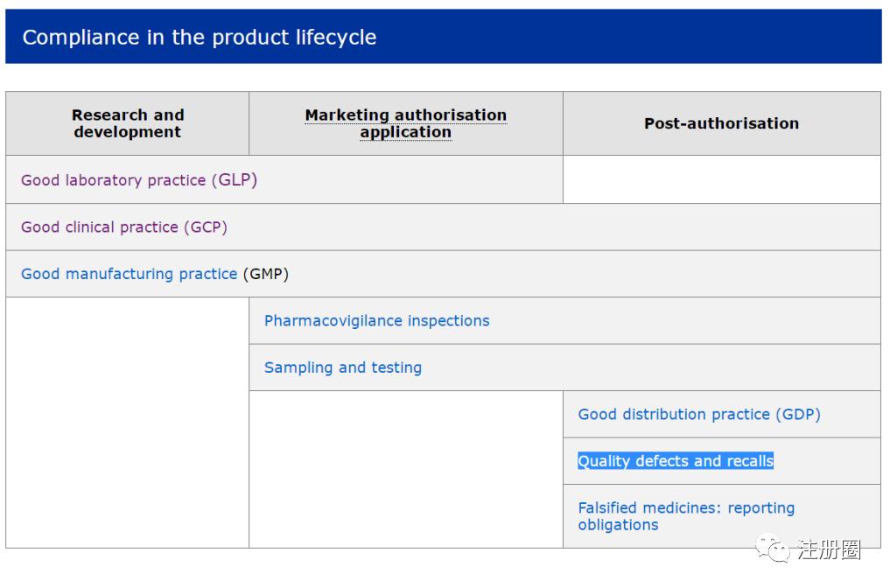The width and height of the screenshot is (890, 588).
Task: Follow the Good manufacturing practice link
Action: tap(129, 274)
